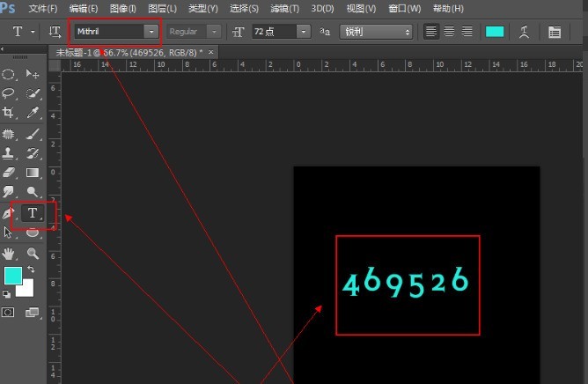Select the Move tool
The image size is (588, 384).
[33, 74]
